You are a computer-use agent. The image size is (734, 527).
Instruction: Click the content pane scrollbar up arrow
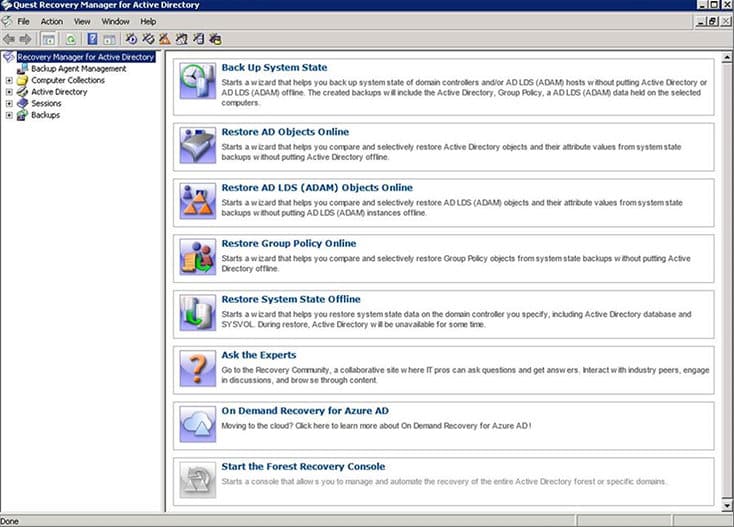(x=727, y=58)
